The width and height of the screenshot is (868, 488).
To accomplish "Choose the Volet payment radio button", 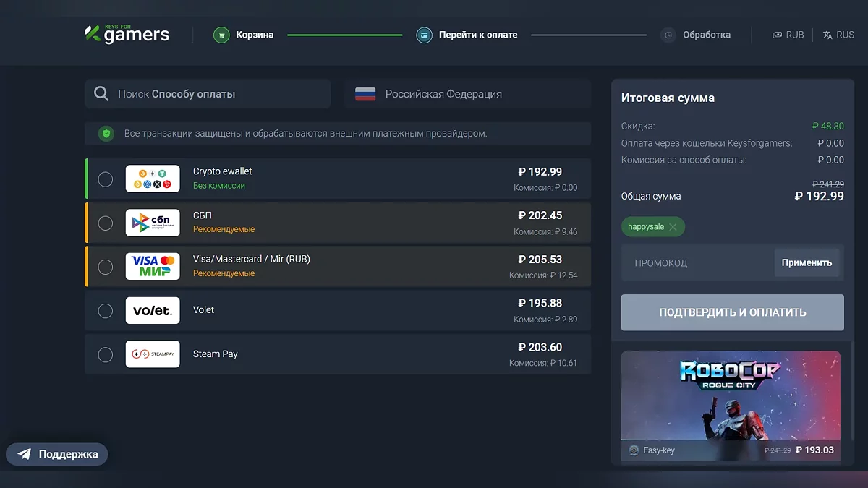I will click(106, 311).
